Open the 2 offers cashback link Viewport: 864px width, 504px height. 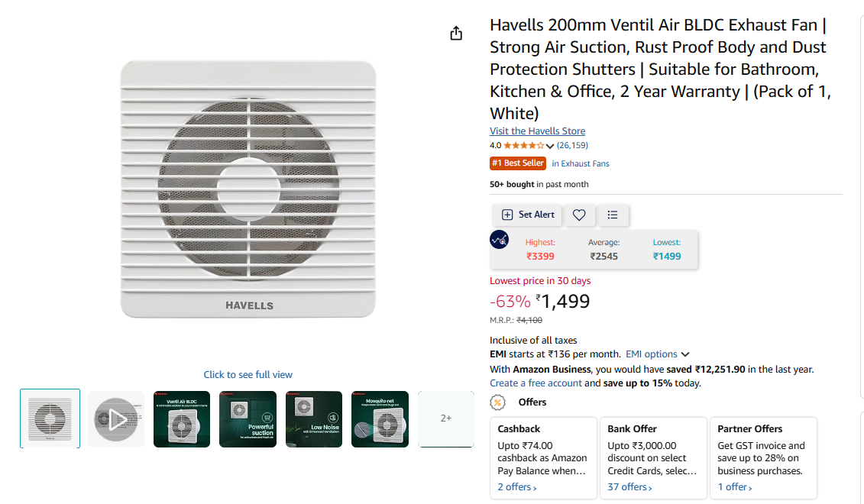(517, 487)
